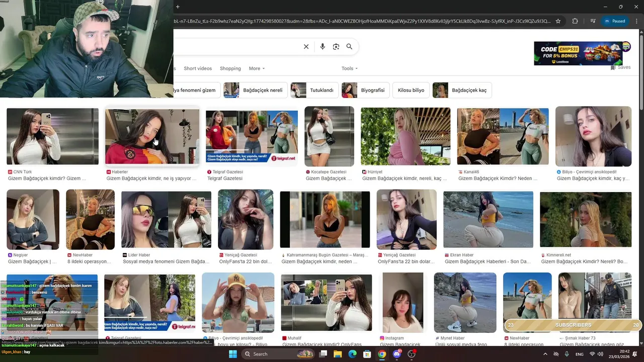The height and width of the screenshot is (362, 644).
Task: Open the Tools dropdown
Action: (350, 68)
